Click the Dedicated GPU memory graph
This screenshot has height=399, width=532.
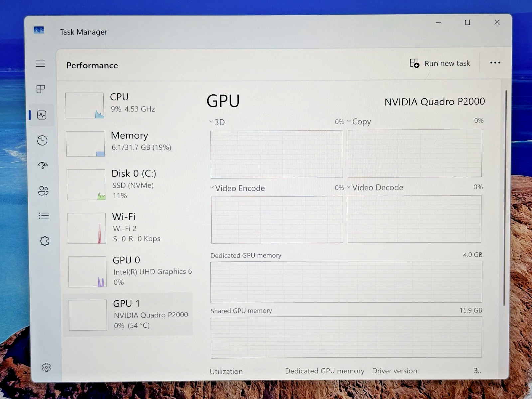(346, 282)
